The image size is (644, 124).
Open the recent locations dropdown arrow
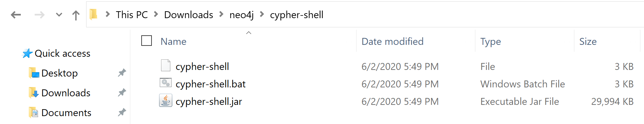[x=59, y=15]
